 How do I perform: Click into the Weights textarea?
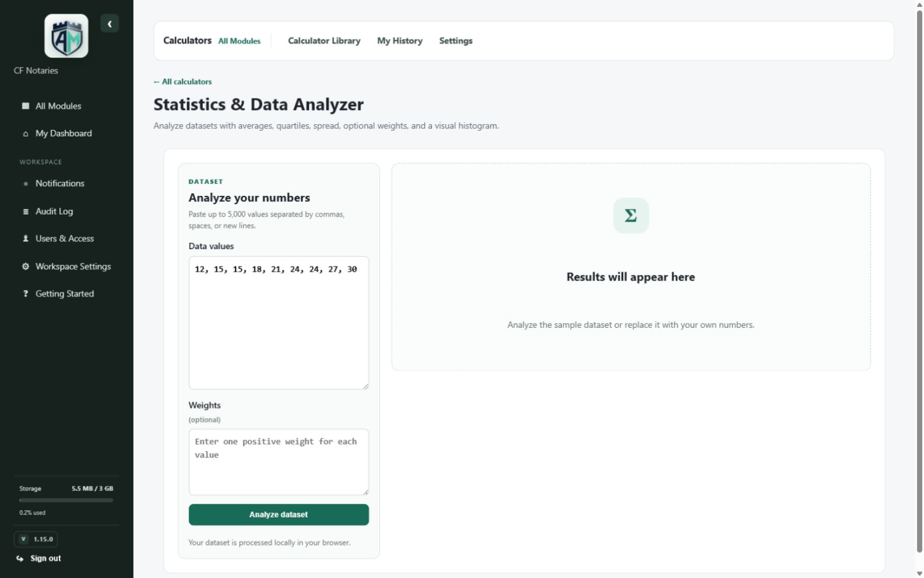[279, 463]
